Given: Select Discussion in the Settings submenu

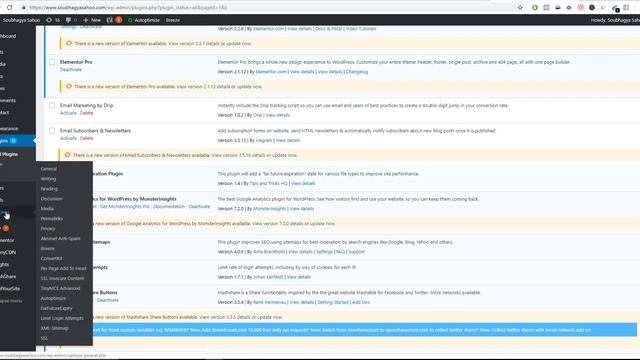Looking at the screenshot, I should point(51,199).
